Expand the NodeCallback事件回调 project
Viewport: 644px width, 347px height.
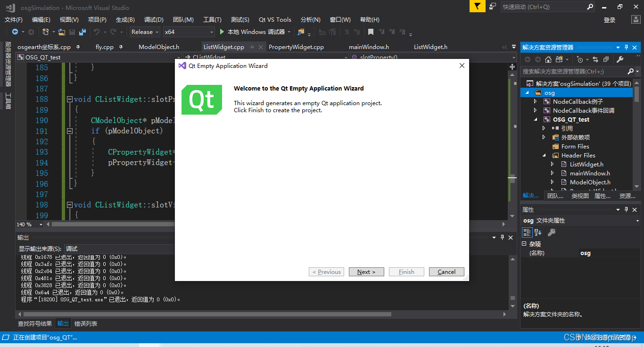535,111
